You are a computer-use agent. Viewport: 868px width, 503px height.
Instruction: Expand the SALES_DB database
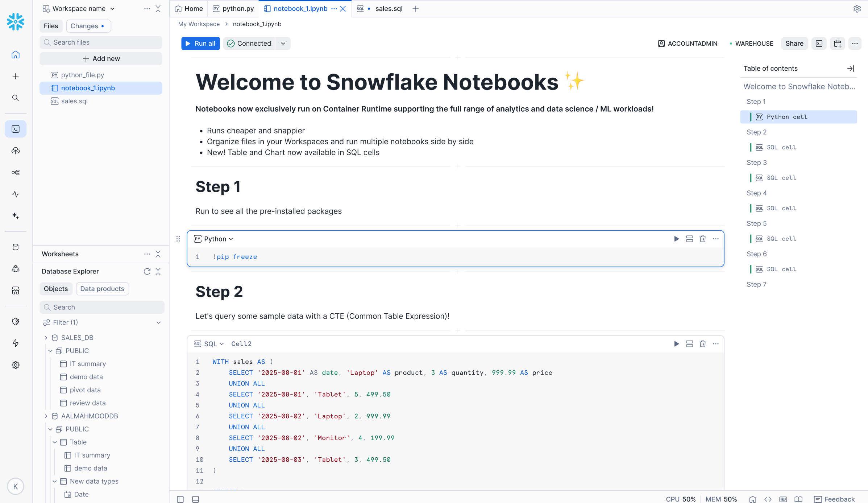point(46,337)
